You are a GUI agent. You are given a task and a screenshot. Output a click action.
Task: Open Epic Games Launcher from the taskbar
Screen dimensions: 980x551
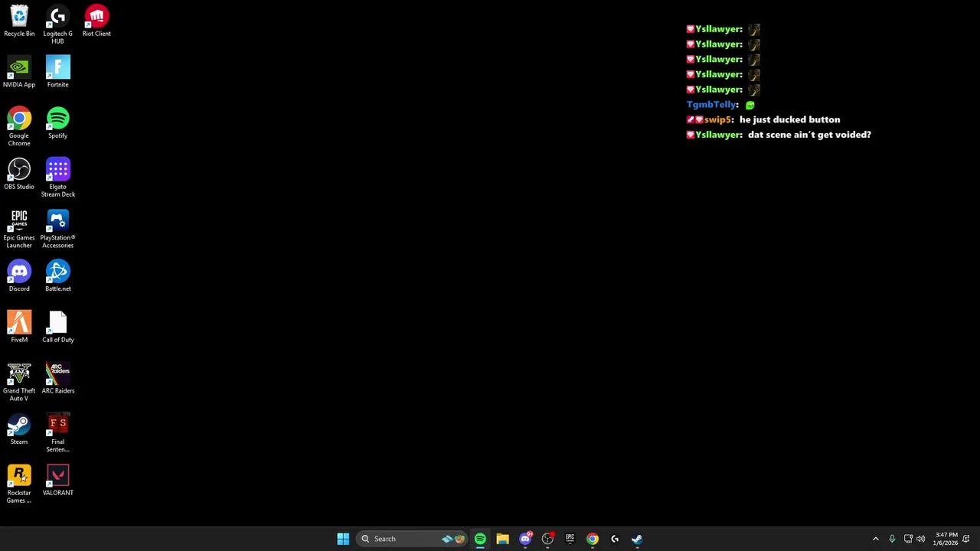570,539
